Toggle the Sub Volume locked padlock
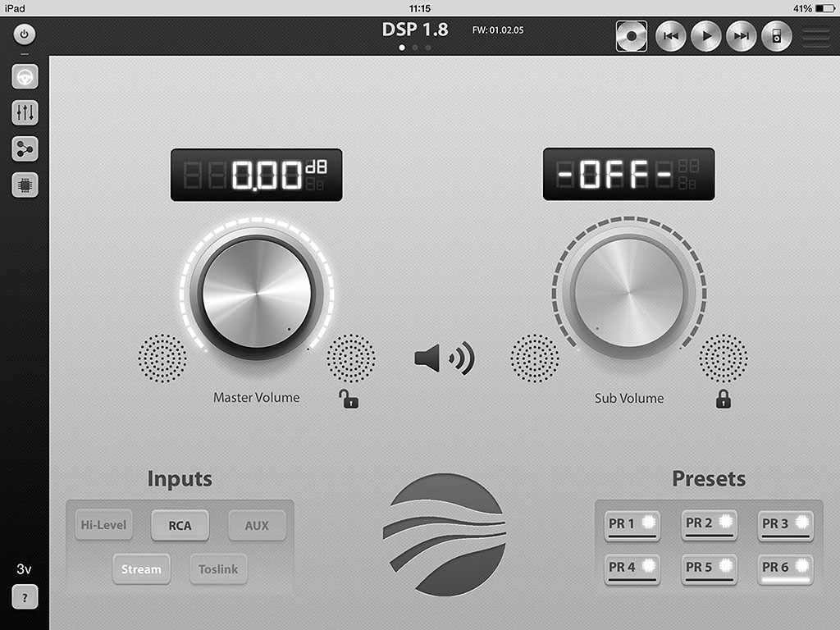The height and width of the screenshot is (630, 840). (x=724, y=399)
